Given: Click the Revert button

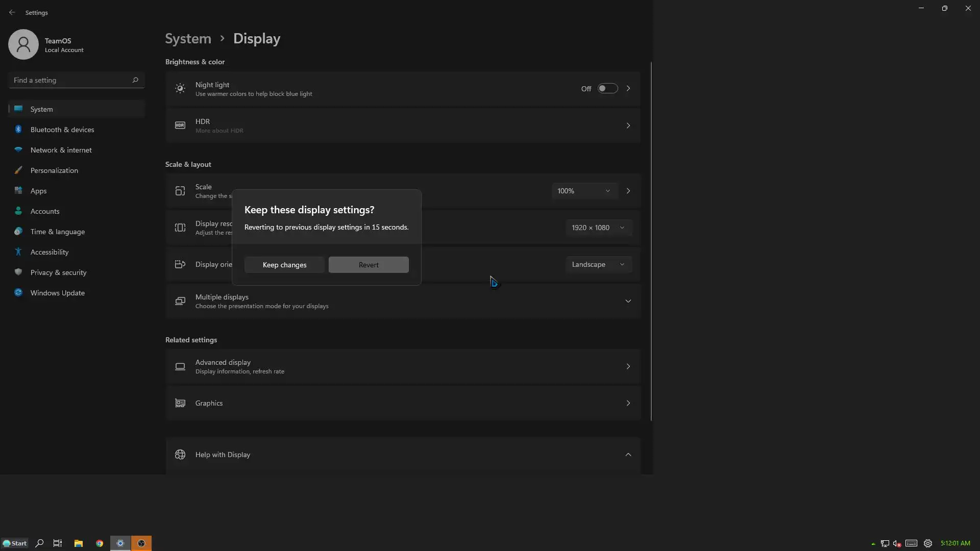Looking at the screenshot, I should pos(369,265).
